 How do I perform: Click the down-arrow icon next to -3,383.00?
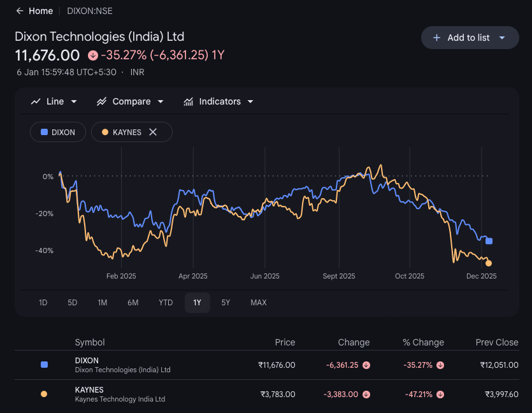point(366,395)
